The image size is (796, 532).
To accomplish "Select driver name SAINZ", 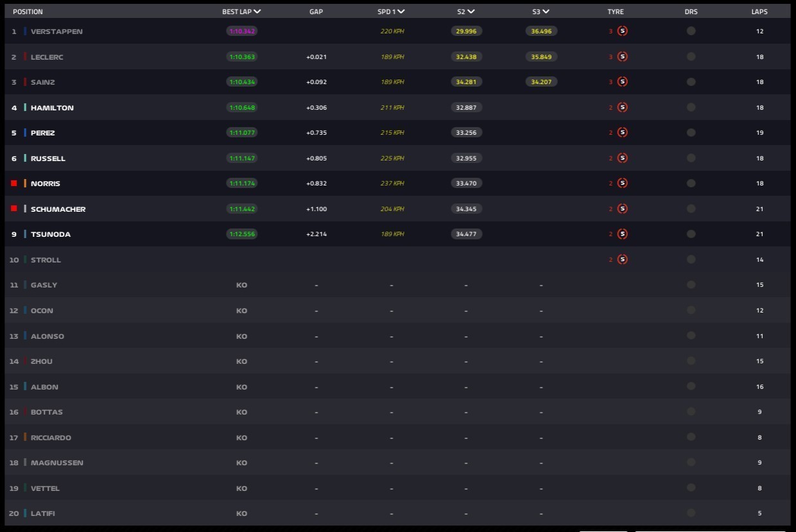I will (x=43, y=82).
